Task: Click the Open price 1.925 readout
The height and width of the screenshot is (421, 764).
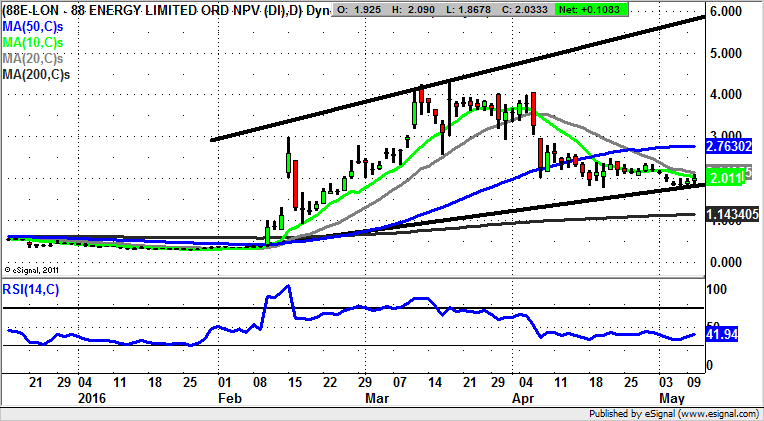Action: (x=375, y=8)
